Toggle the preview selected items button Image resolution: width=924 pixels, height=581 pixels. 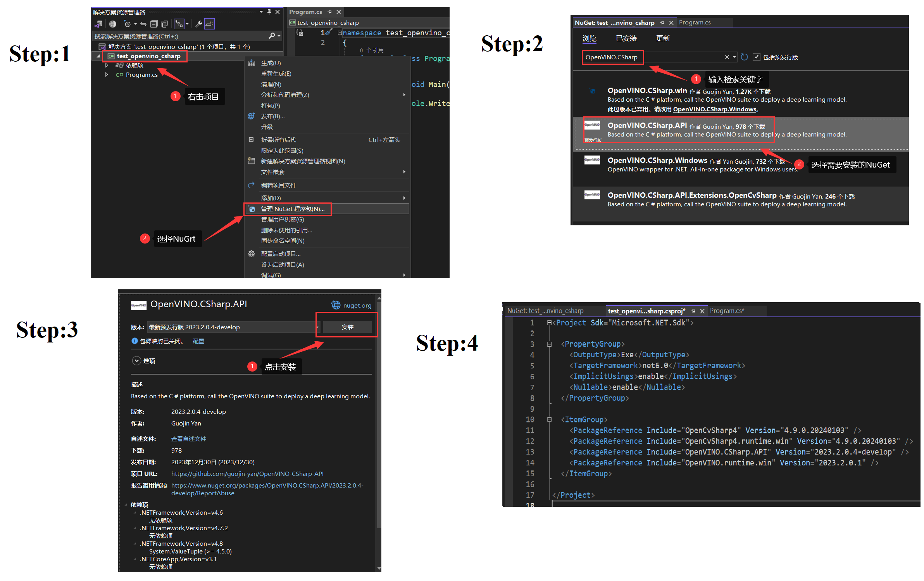click(x=209, y=24)
